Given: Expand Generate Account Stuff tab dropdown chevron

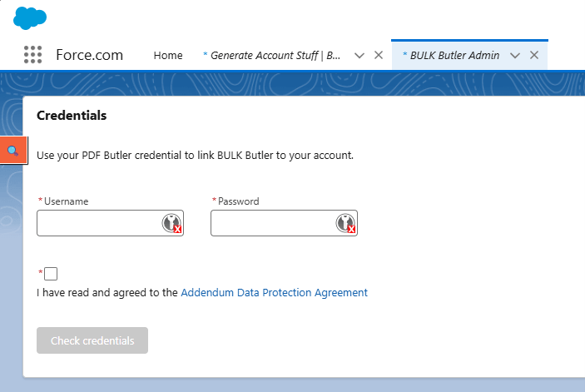Looking at the screenshot, I should coord(359,56).
